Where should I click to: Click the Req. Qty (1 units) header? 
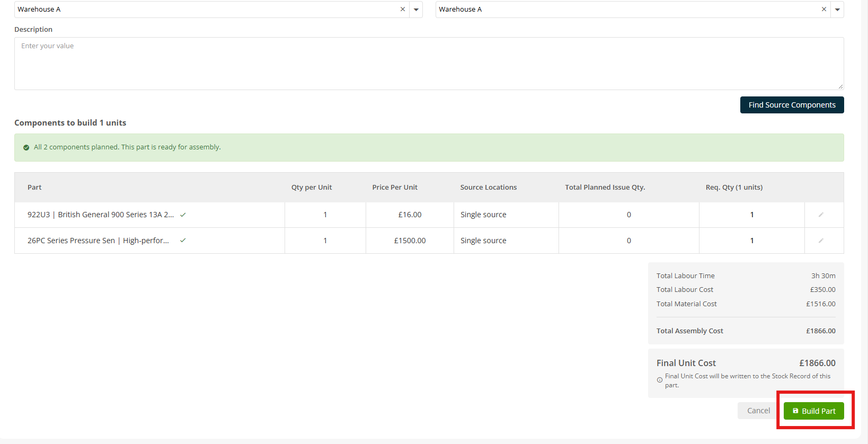click(734, 187)
